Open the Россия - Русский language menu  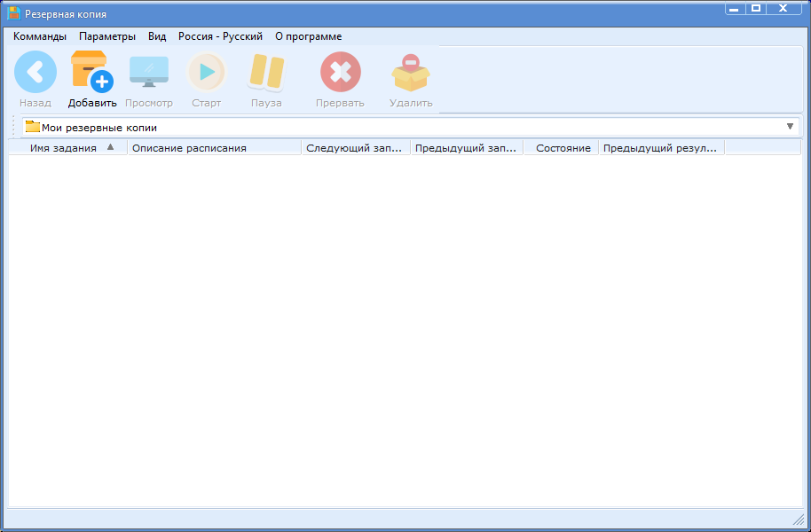(220, 36)
